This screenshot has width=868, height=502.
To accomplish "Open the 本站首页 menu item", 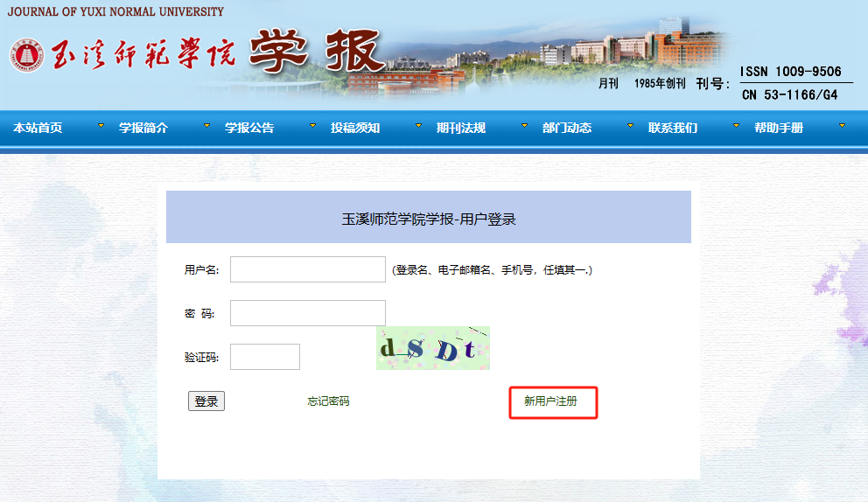I will 38,128.
